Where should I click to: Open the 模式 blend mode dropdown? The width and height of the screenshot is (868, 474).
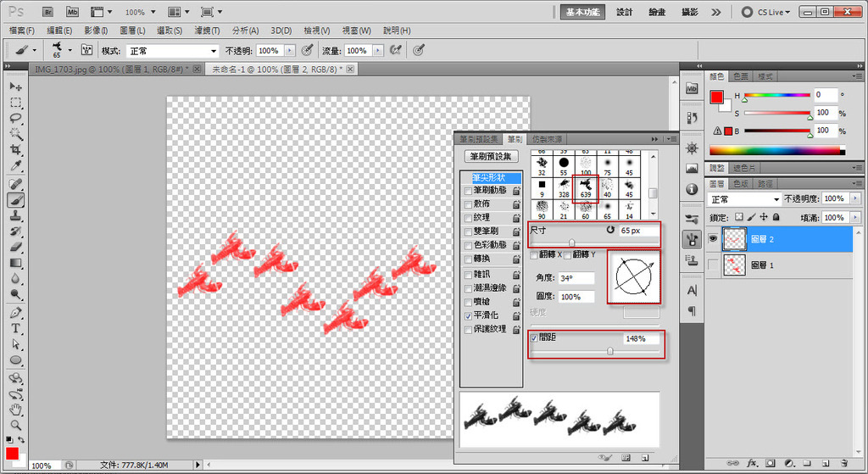[172, 51]
